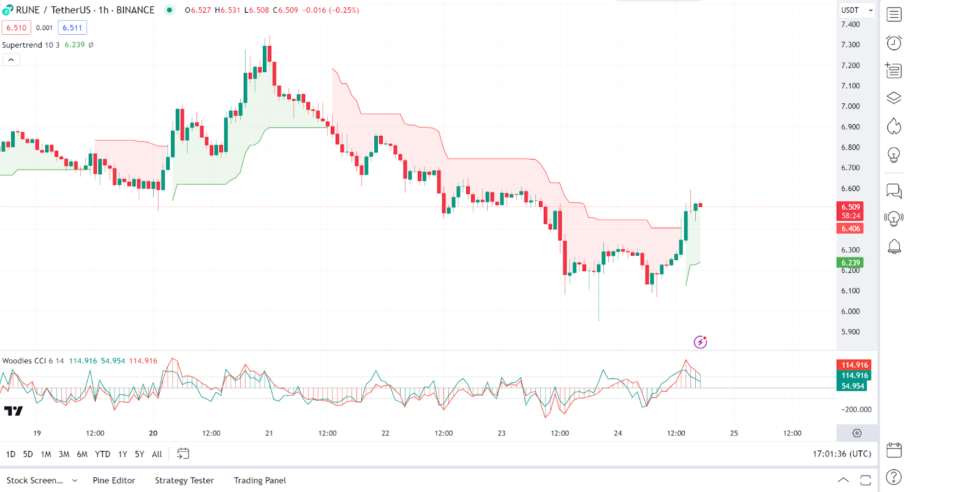980x492 pixels.
Task: Open the Ideas lightbulb icon
Action: coord(894,155)
